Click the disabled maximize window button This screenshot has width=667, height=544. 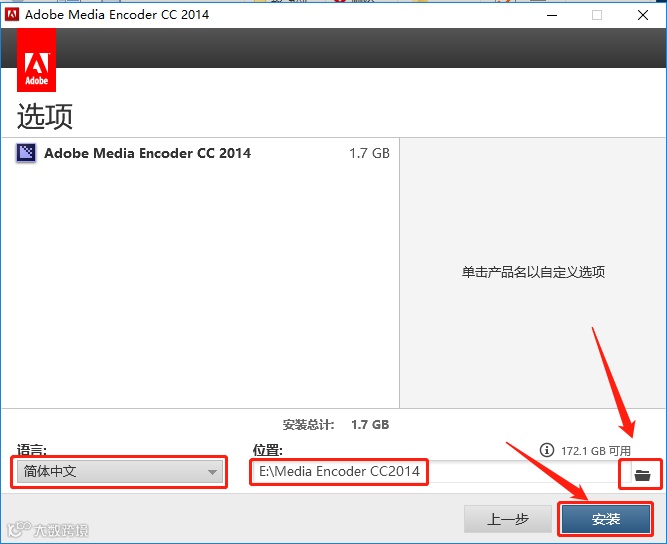pos(597,15)
